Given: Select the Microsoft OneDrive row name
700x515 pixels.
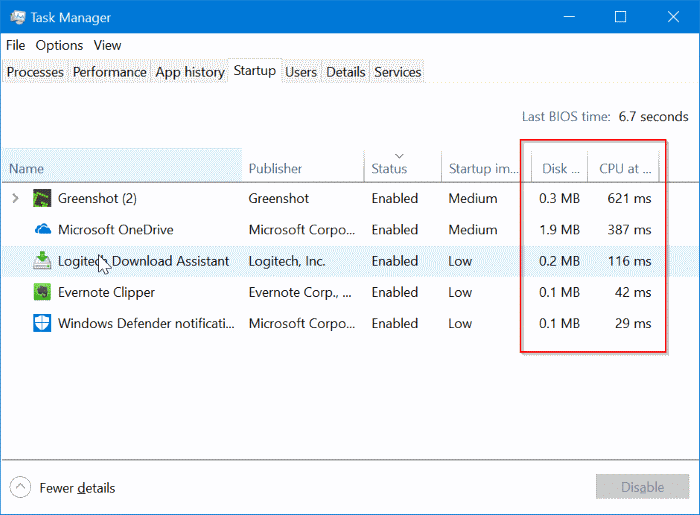Looking at the screenshot, I should pyautogui.click(x=116, y=229).
